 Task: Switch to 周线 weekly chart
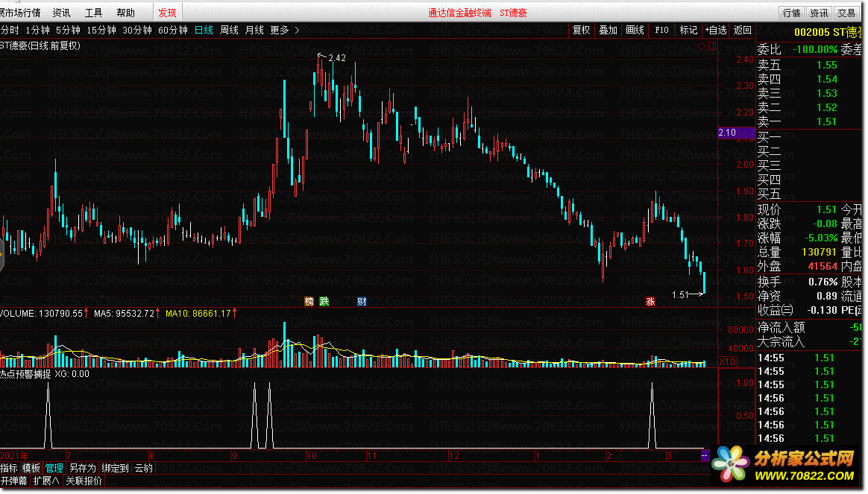pos(229,30)
